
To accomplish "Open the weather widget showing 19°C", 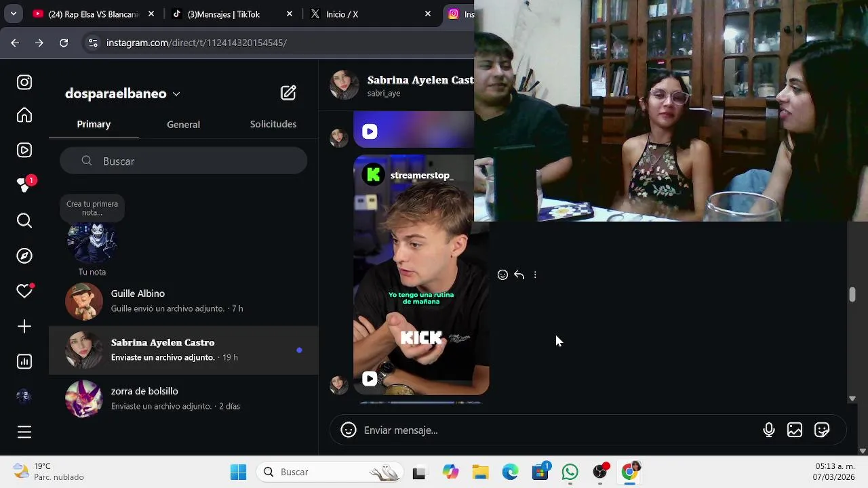I will click(49, 472).
